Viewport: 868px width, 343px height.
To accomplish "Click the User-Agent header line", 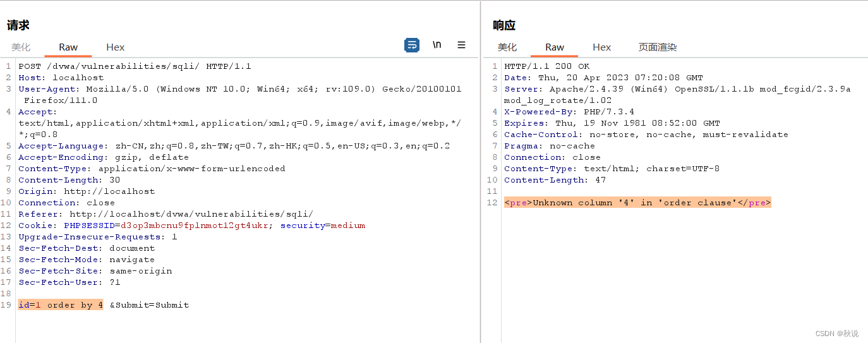I will click(240, 95).
